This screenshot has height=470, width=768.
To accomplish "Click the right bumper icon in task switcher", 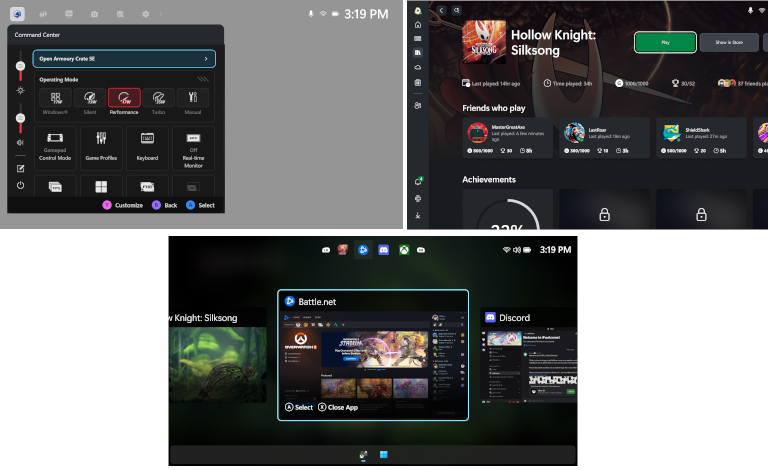I will [421, 250].
